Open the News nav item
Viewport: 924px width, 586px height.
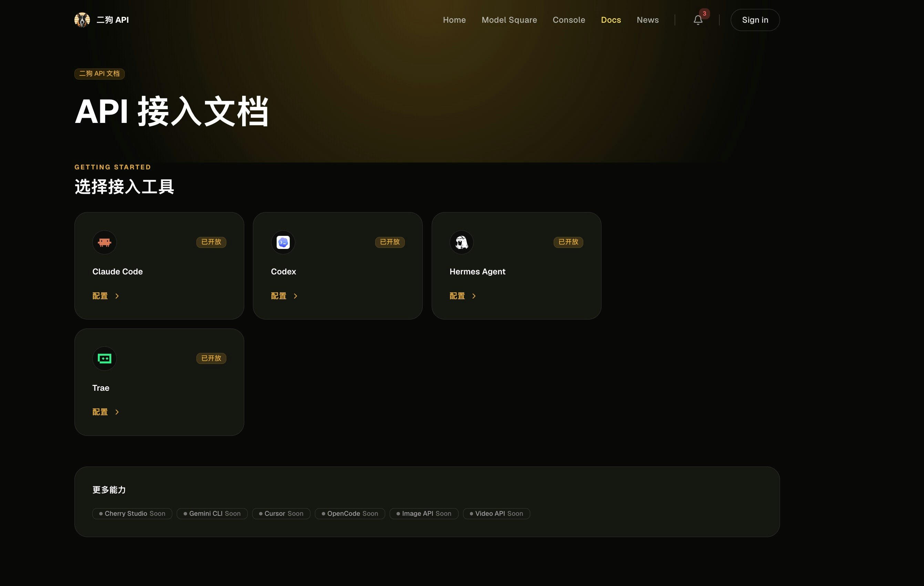tap(648, 20)
